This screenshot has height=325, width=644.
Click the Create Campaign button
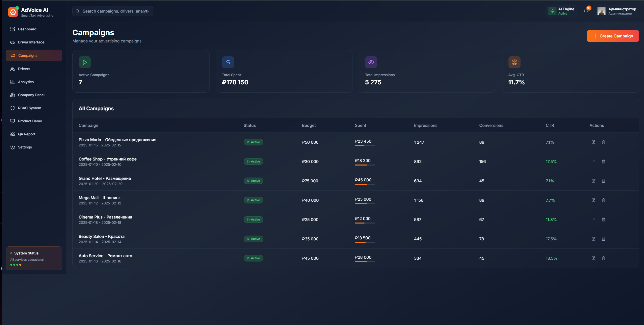tap(613, 36)
